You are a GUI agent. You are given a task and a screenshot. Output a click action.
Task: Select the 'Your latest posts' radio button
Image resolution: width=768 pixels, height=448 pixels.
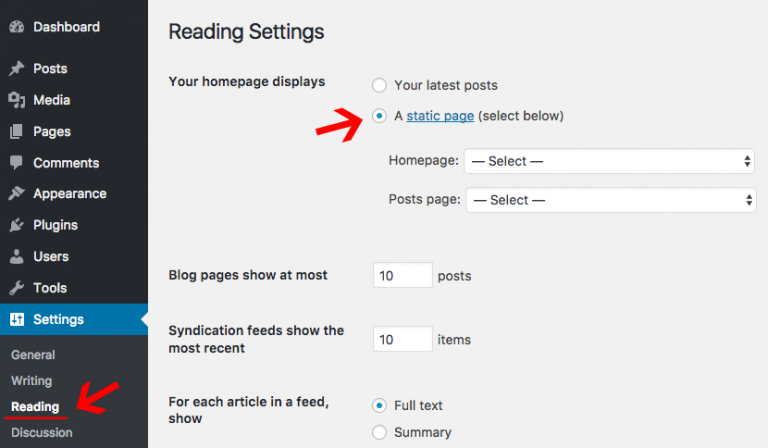pyautogui.click(x=379, y=85)
